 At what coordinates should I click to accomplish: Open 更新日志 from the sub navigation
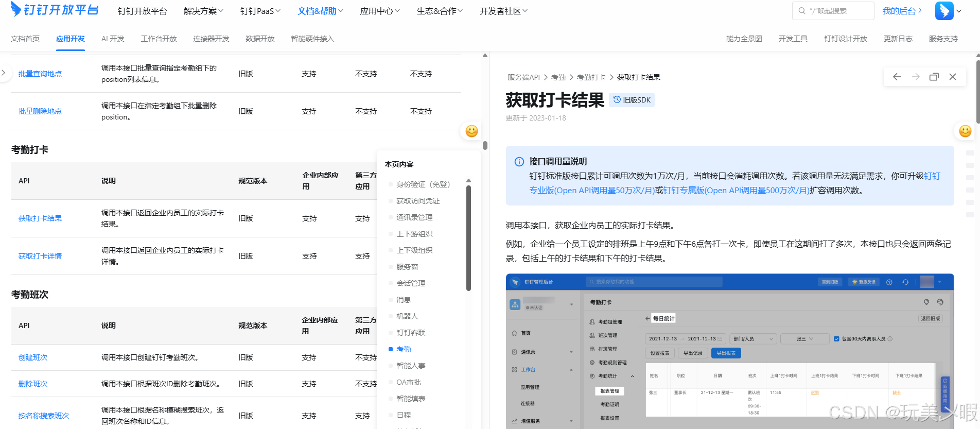pyautogui.click(x=898, y=39)
